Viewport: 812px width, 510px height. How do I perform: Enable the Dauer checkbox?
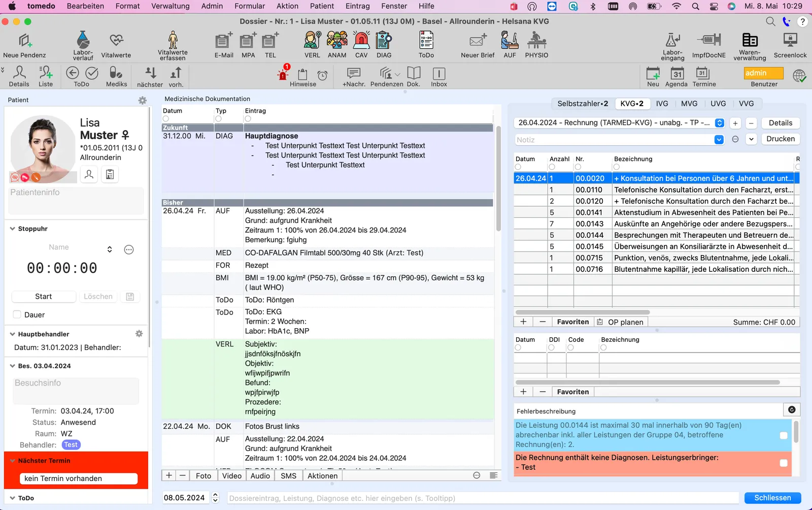(17, 314)
